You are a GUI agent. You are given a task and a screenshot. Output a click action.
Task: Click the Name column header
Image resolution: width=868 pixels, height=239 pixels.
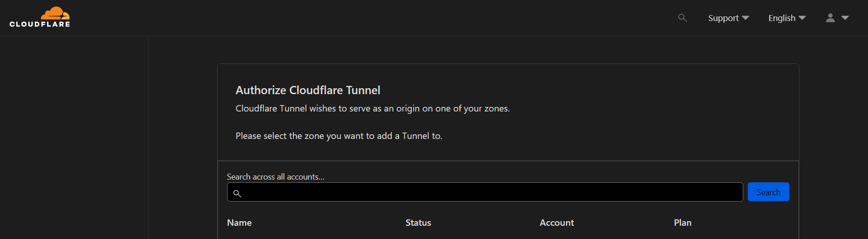tap(240, 223)
